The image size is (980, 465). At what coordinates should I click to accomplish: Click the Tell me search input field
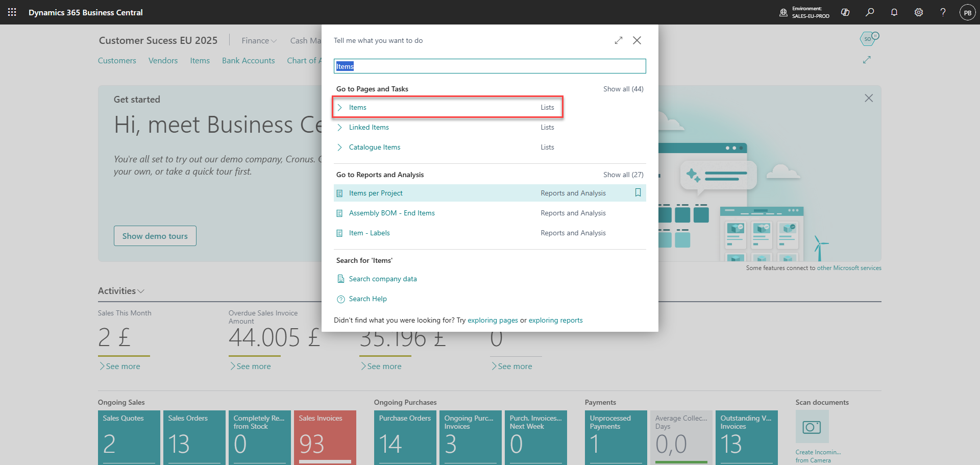pos(490,66)
